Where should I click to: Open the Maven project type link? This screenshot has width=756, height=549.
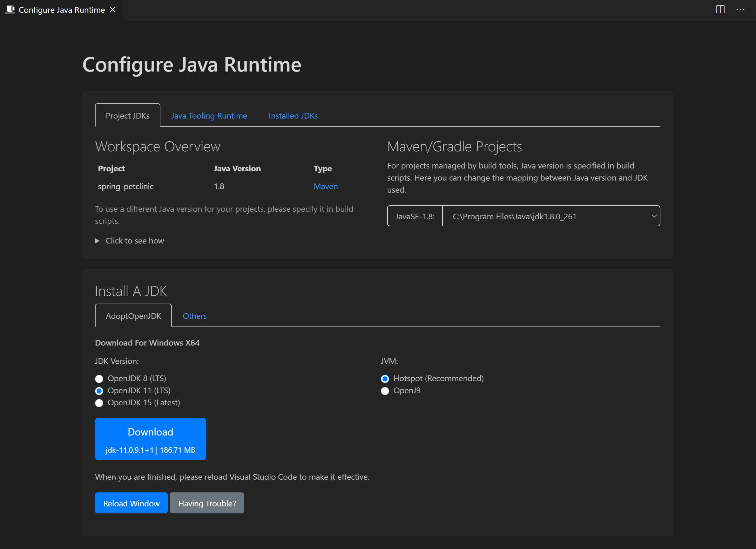(x=325, y=187)
